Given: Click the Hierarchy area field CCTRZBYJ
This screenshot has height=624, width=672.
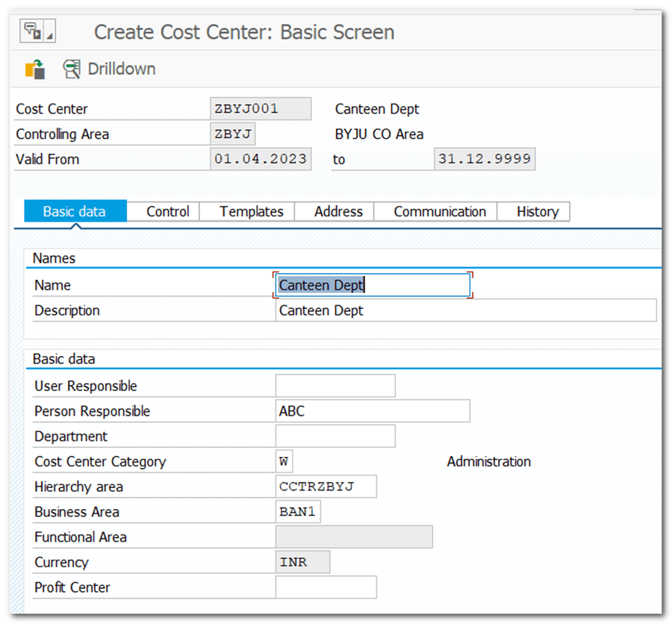Looking at the screenshot, I should [326, 487].
